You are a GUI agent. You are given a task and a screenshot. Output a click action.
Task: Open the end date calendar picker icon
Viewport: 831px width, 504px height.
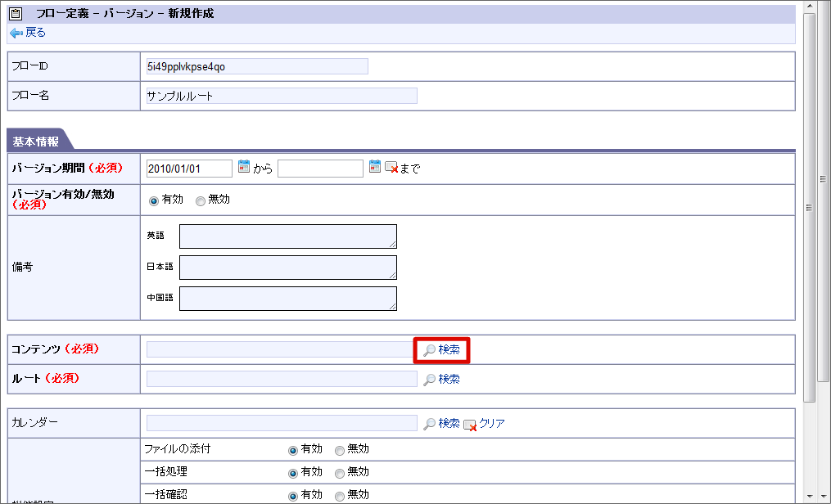(x=375, y=166)
